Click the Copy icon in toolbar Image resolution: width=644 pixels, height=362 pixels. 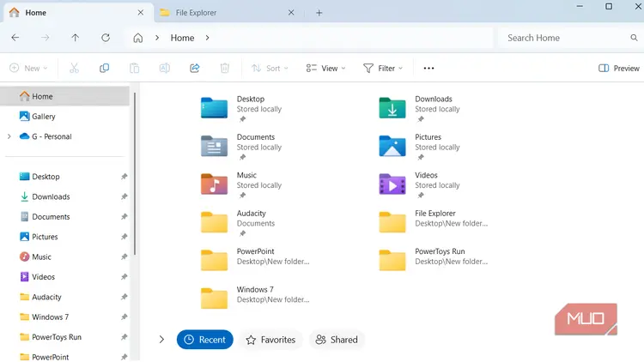[104, 68]
